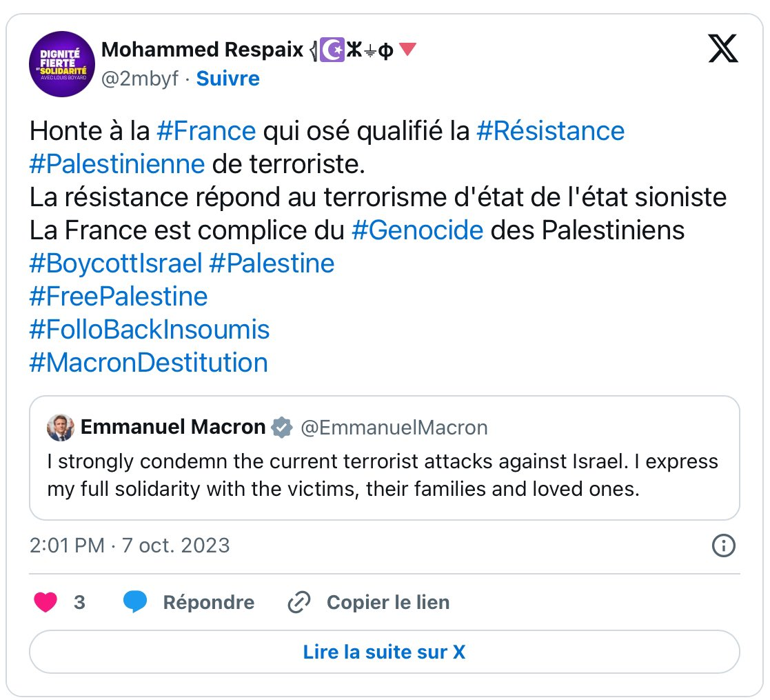Select Copier le lien
This screenshot has width=770, height=700.
point(387,602)
